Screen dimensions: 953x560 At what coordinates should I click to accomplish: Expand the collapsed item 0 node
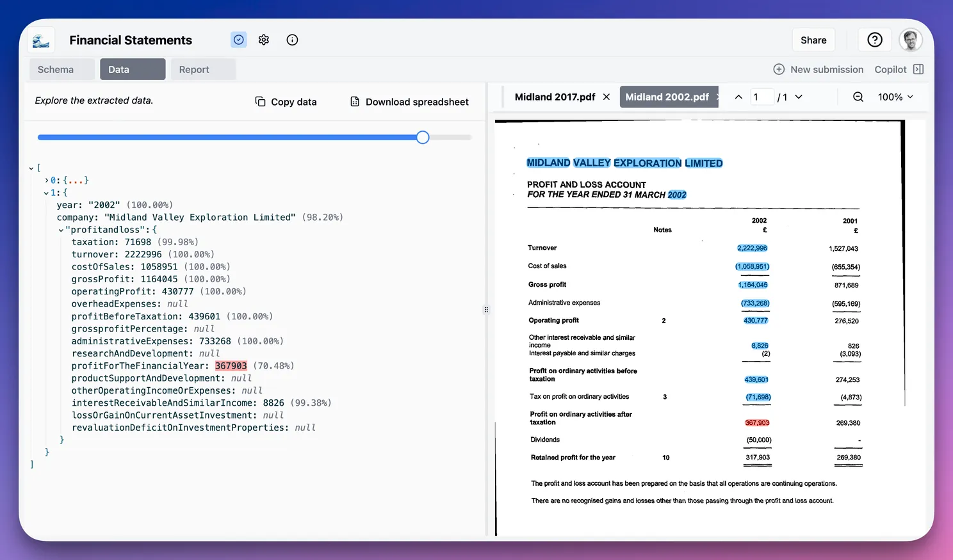pos(47,180)
